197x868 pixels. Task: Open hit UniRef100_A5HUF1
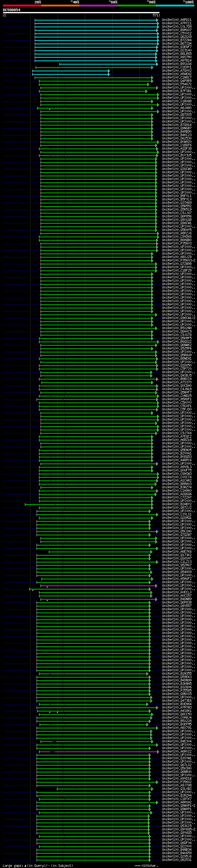tap(176, 399)
